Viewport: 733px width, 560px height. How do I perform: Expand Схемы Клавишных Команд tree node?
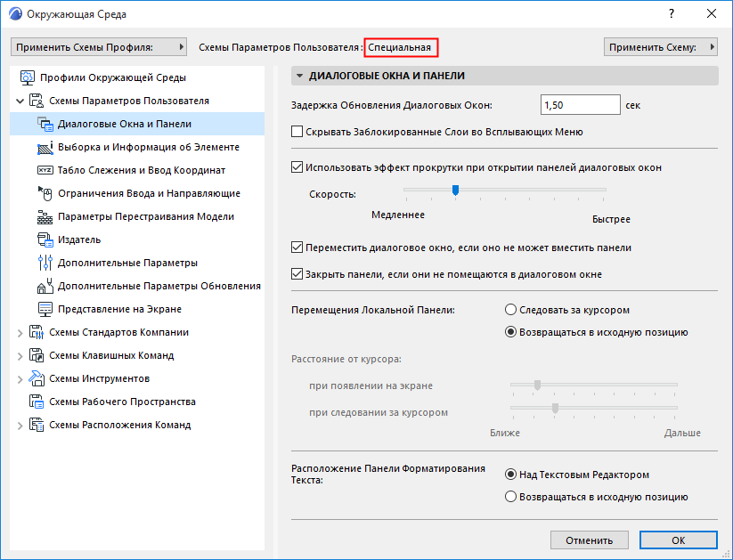pyautogui.click(x=20, y=356)
